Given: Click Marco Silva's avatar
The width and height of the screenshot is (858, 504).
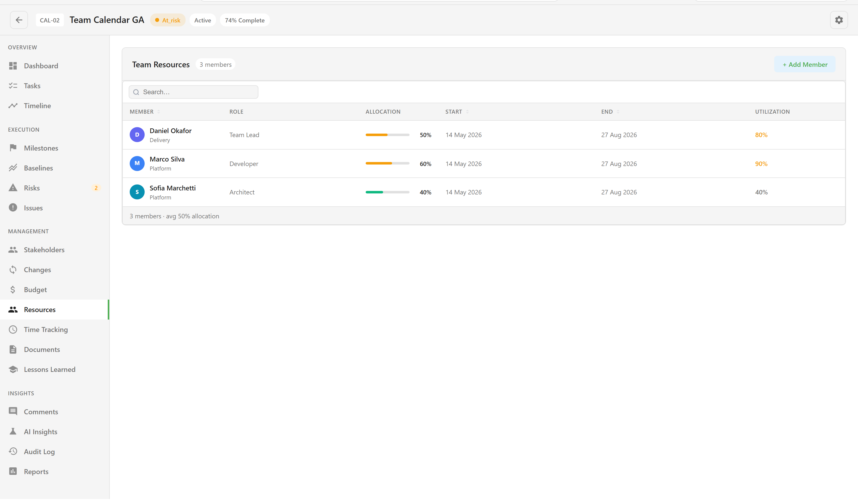Looking at the screenshot, I should click(137, 163).
